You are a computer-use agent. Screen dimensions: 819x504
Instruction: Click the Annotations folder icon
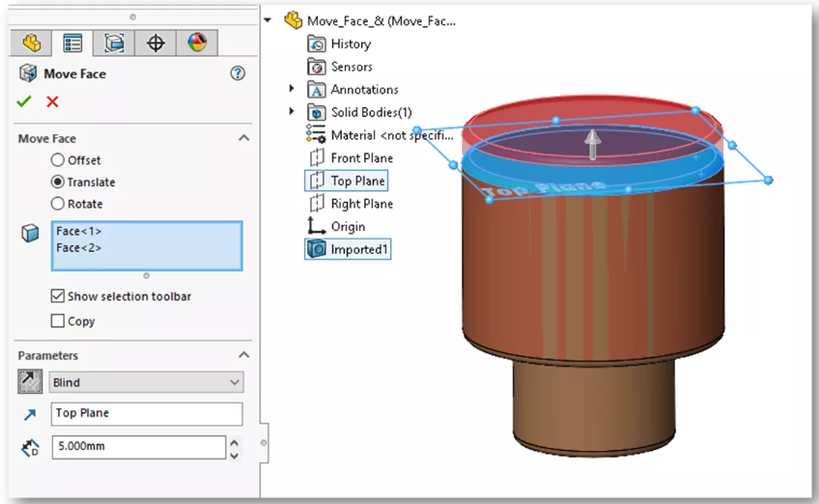tap(317, 90)
